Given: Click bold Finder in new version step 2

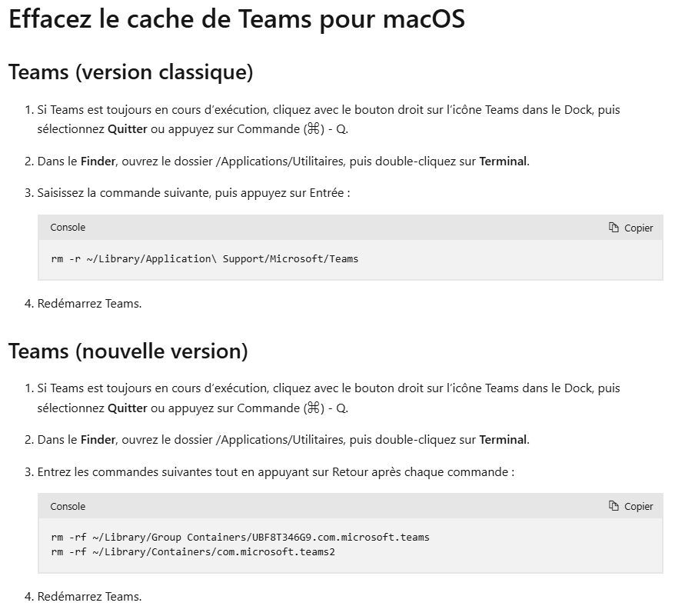Looking at the screenshot, I should (x=98, y=440).
